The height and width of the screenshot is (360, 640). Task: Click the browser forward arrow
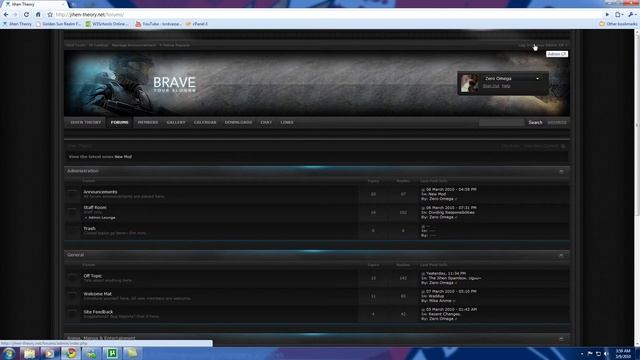point(16,15)
